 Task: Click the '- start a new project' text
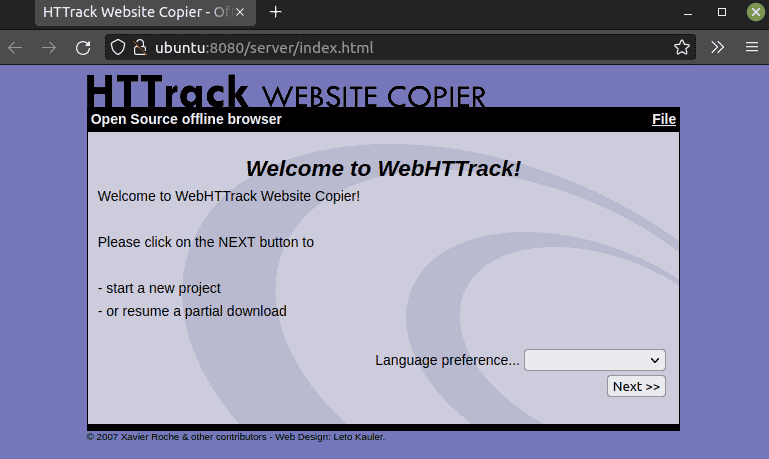point(159,288)
